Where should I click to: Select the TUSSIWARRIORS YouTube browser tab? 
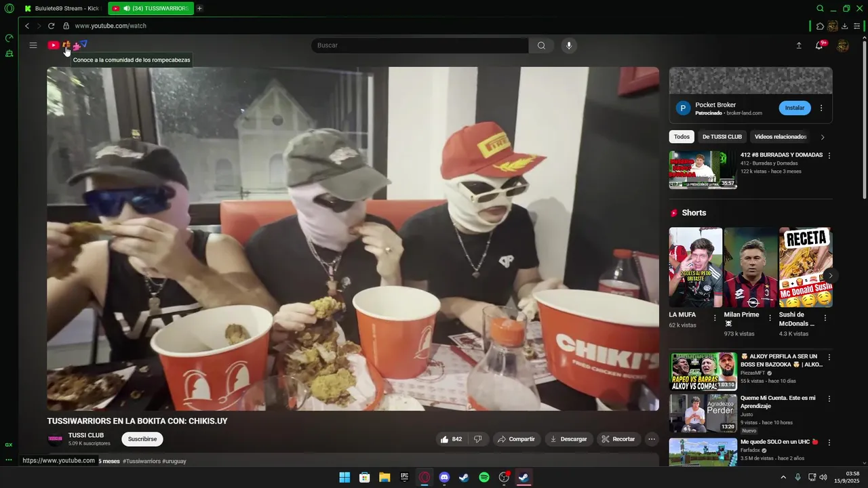click(x=150, y=8)
